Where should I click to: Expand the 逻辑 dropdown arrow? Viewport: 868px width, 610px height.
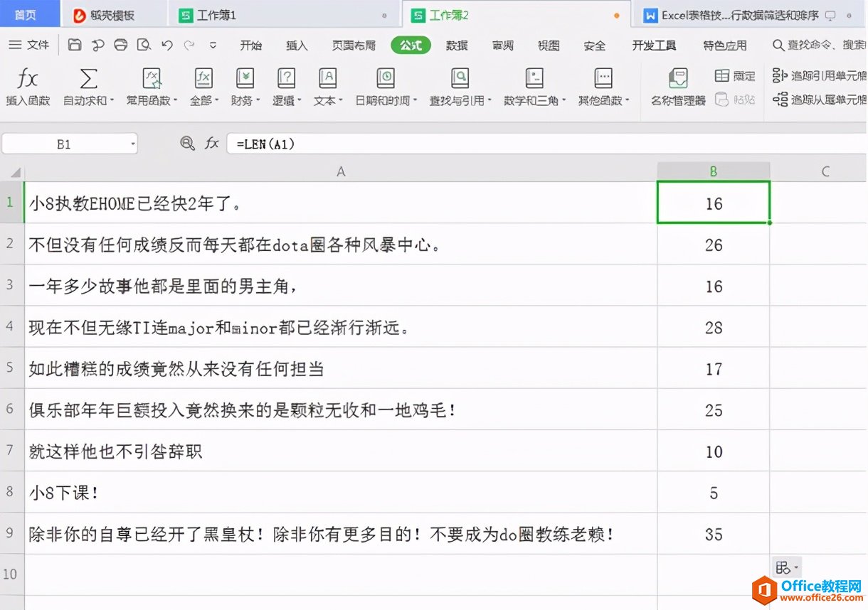pyautogui.click(x=299, y=101)
